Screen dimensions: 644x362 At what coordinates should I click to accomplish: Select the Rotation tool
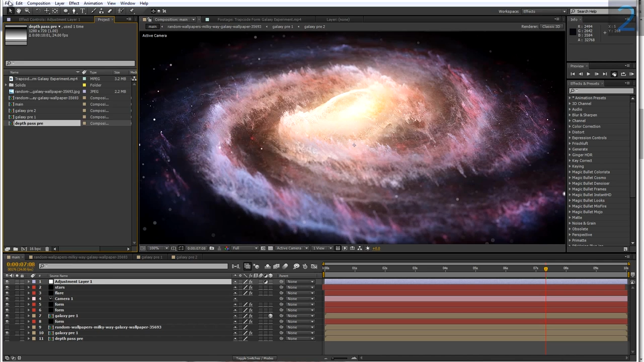point(38,11)
